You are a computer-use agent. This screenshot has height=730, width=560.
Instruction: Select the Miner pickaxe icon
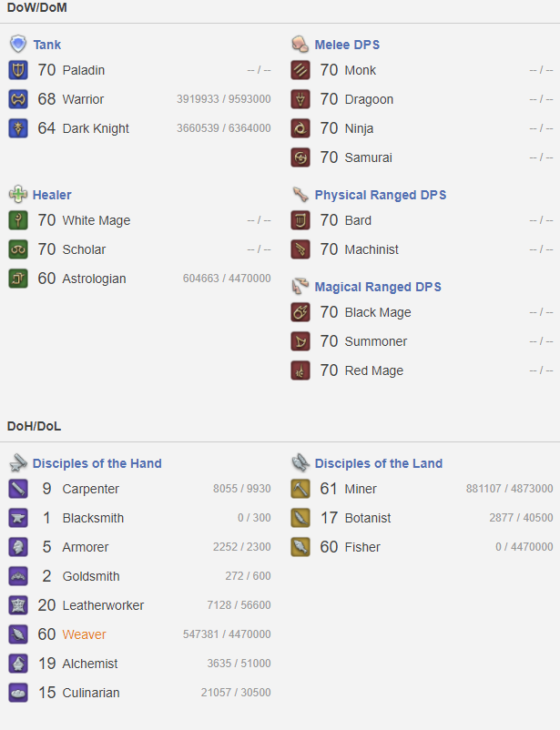(x=300, y=489)
